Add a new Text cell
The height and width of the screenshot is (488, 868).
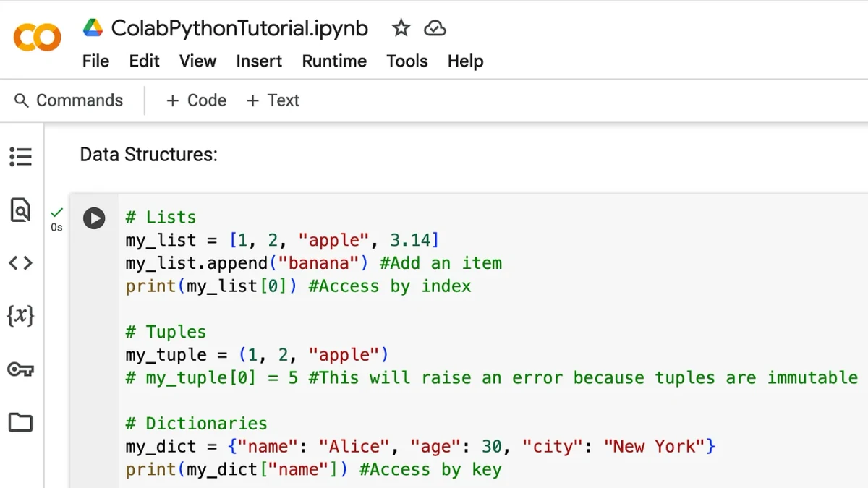[x=273, y=100]
